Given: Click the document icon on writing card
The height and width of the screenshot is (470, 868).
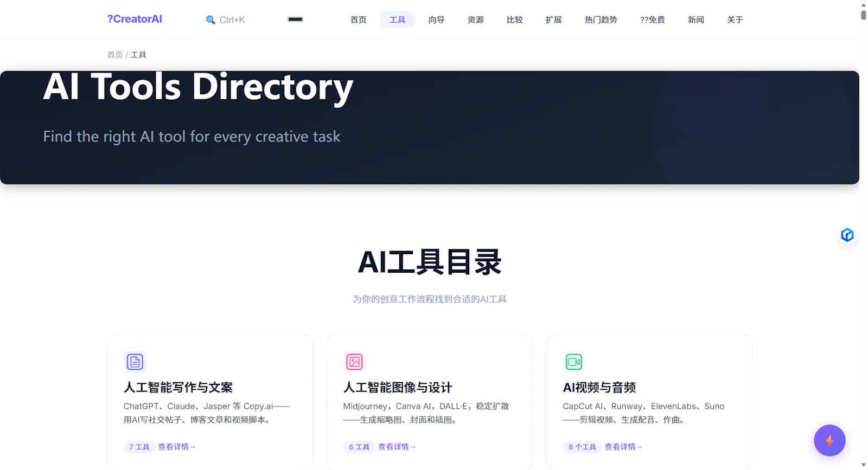Looking at the screenshot, I should coord(135,362).
